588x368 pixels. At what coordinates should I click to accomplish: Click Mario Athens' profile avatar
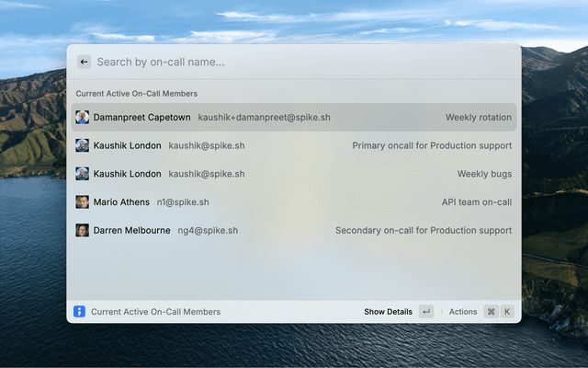[83, 202]
